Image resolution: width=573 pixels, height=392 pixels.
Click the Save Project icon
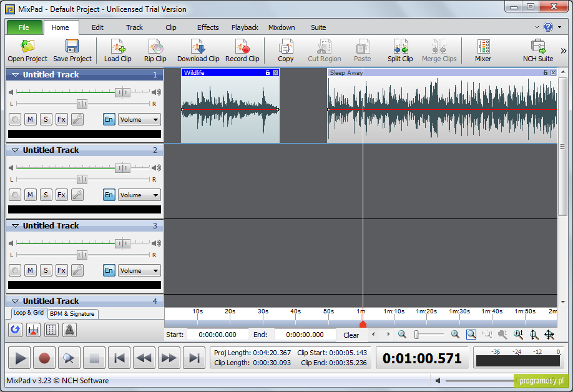point(72,51)
